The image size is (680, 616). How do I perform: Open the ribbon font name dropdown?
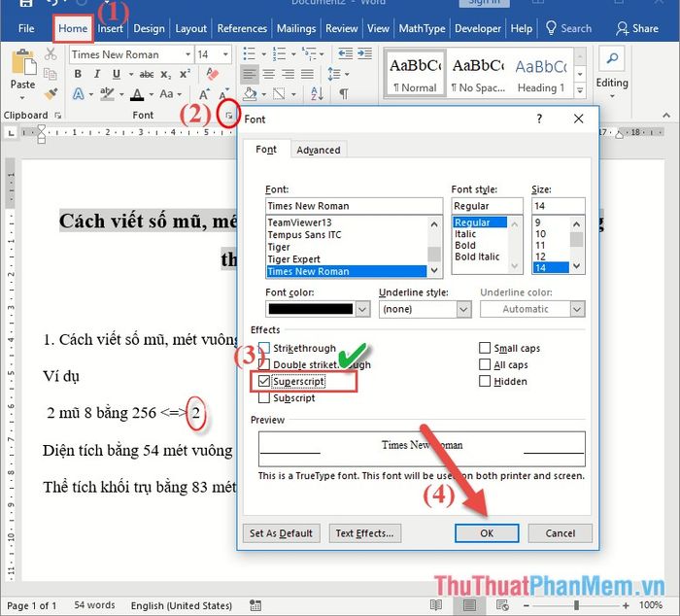click(x=187, y=54)
